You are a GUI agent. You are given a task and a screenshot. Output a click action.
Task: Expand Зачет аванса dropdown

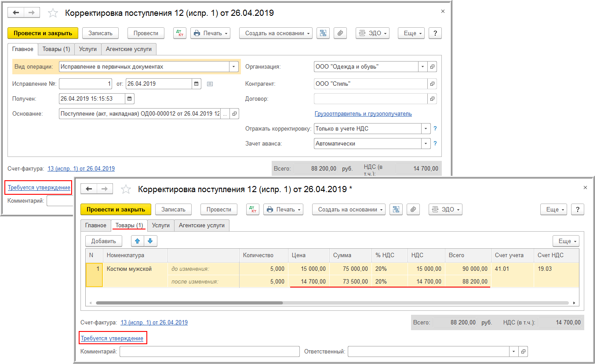(x=426, y=143)
